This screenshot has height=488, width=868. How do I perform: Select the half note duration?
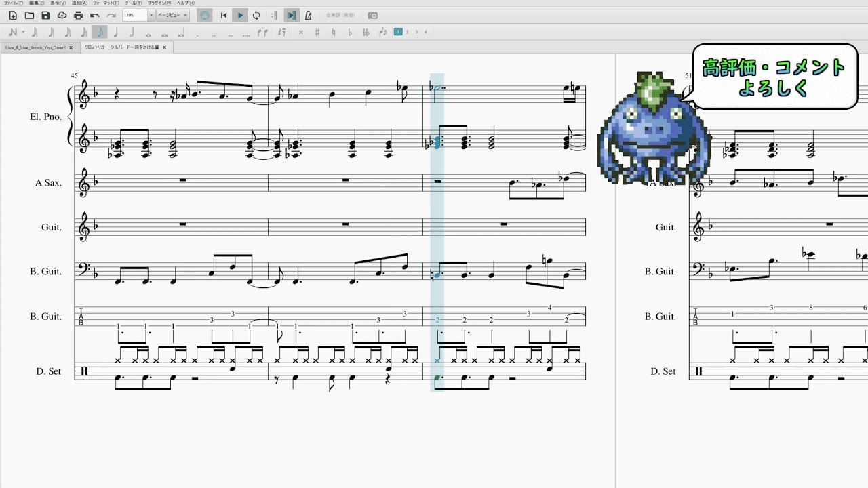132,32
